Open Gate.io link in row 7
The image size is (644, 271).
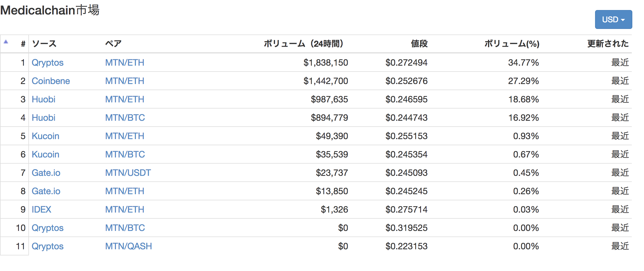point(46,173)
